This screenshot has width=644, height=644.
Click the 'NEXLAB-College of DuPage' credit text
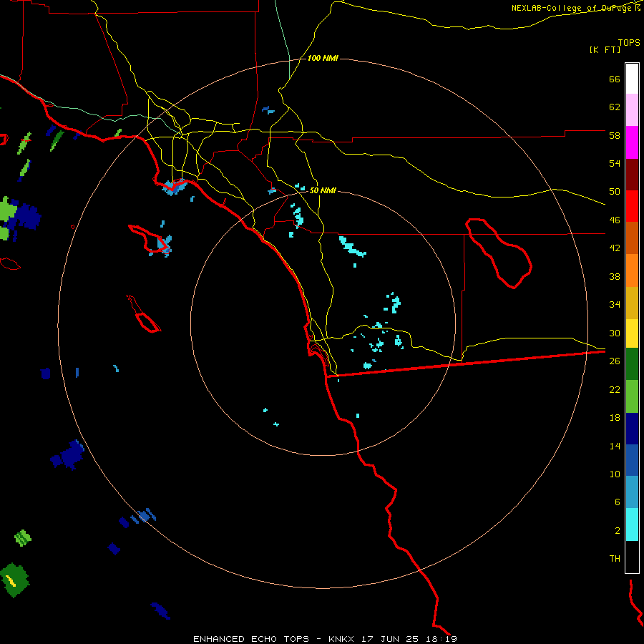pyautogui.click(x=572, y=8)
